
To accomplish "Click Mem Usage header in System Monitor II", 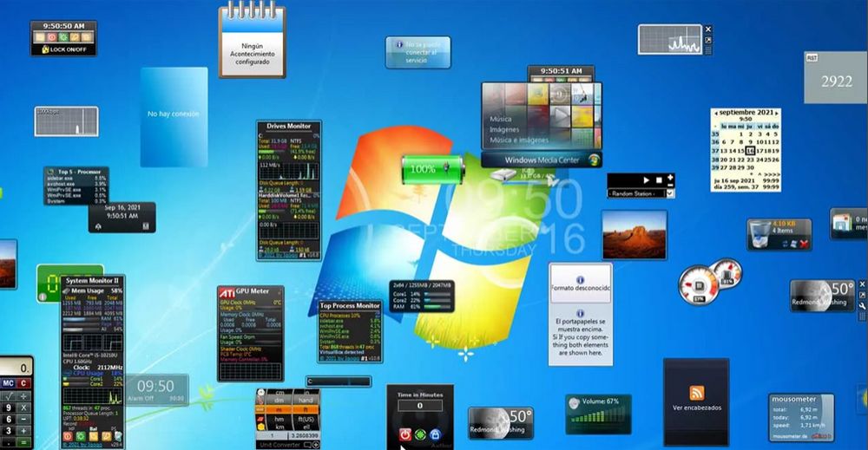I will [x=88, y=290].
